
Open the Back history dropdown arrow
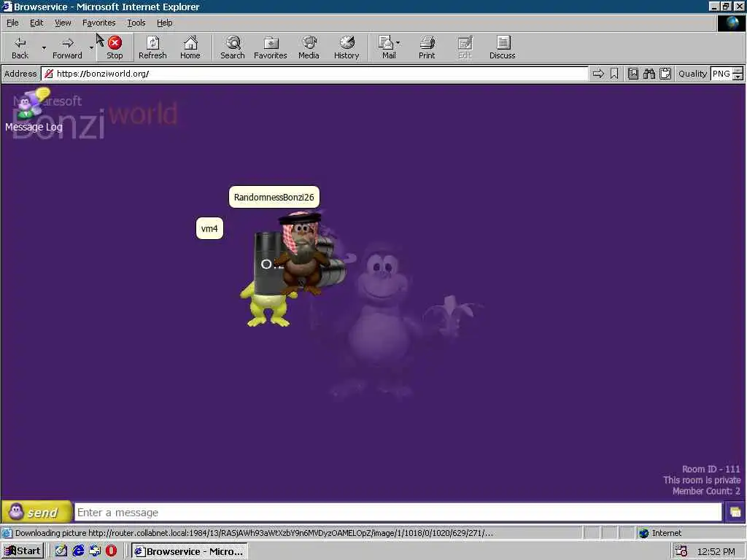[44, 47]
